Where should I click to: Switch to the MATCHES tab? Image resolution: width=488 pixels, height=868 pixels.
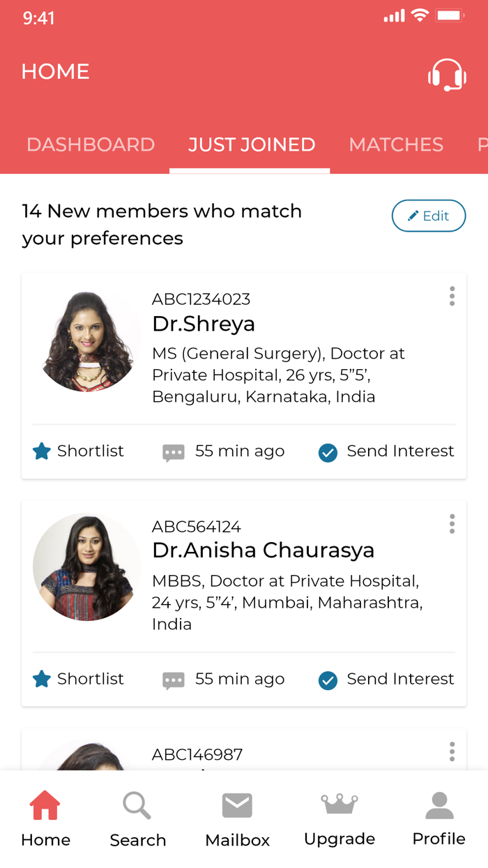396,144
